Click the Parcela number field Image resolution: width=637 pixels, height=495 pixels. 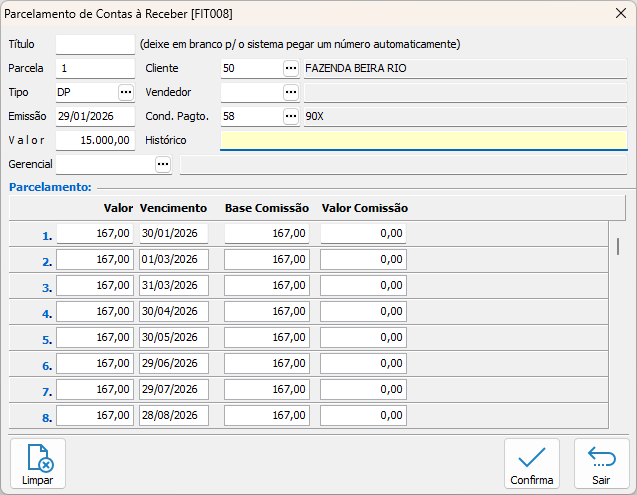95,68
